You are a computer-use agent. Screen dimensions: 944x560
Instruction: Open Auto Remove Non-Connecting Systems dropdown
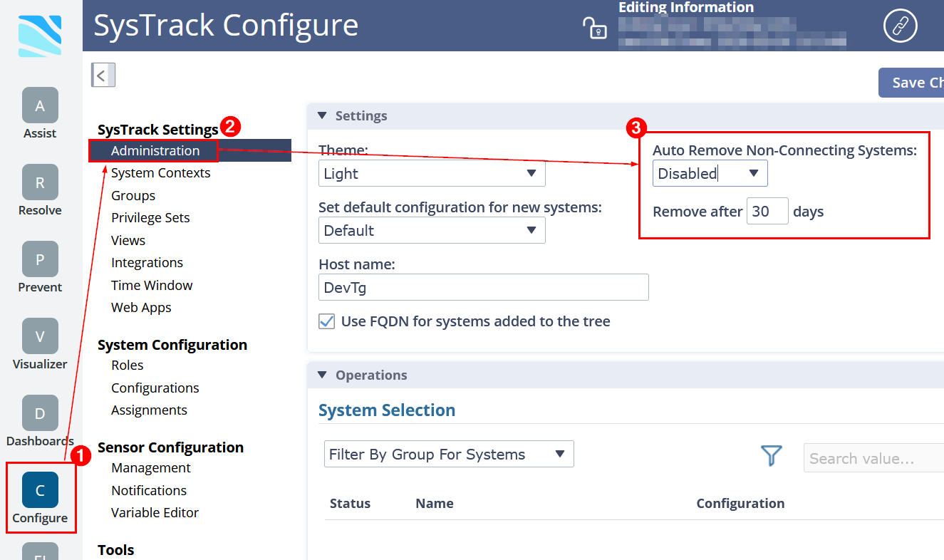pos(710,174)
